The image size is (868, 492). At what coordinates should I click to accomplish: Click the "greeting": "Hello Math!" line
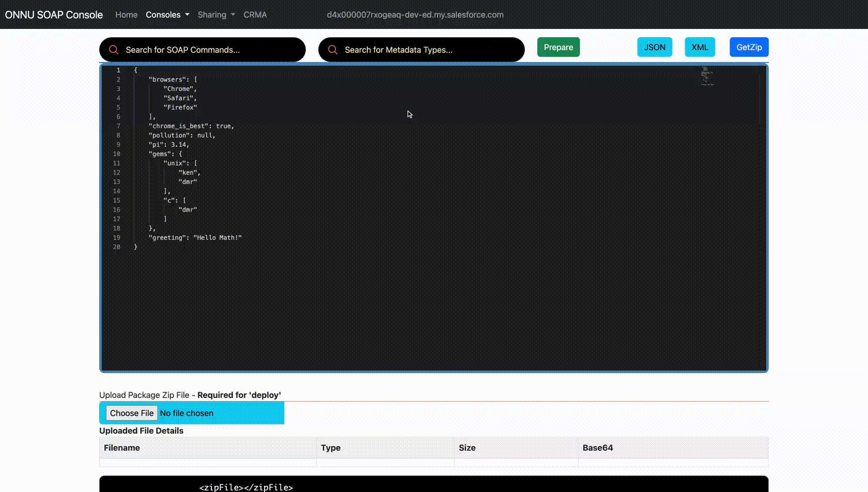tap(195, 238)
